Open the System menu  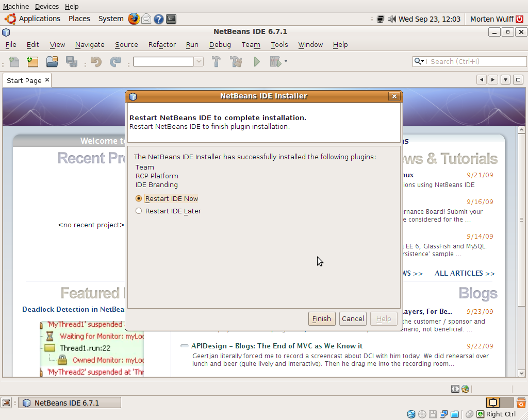pos(111,19)
